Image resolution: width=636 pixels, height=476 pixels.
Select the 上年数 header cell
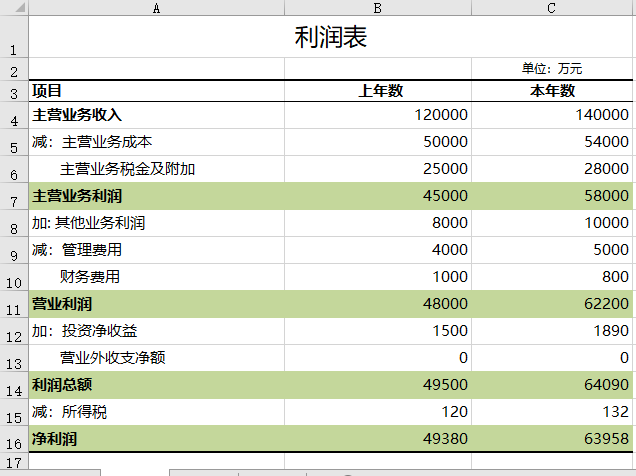point(378,91)
